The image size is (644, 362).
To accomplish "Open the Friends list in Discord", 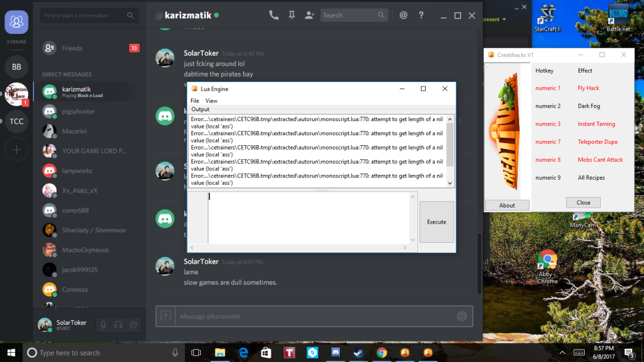I will (x=72, y=48).
